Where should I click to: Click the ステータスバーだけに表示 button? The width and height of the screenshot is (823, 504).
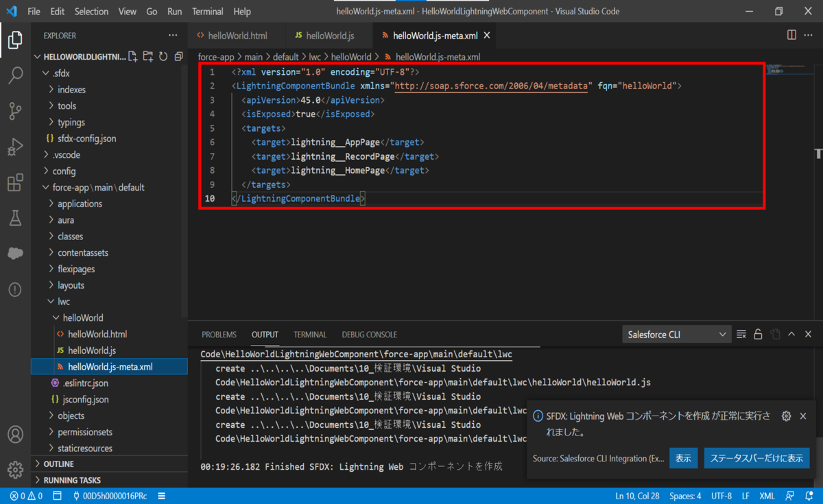(x=756, y=458)
